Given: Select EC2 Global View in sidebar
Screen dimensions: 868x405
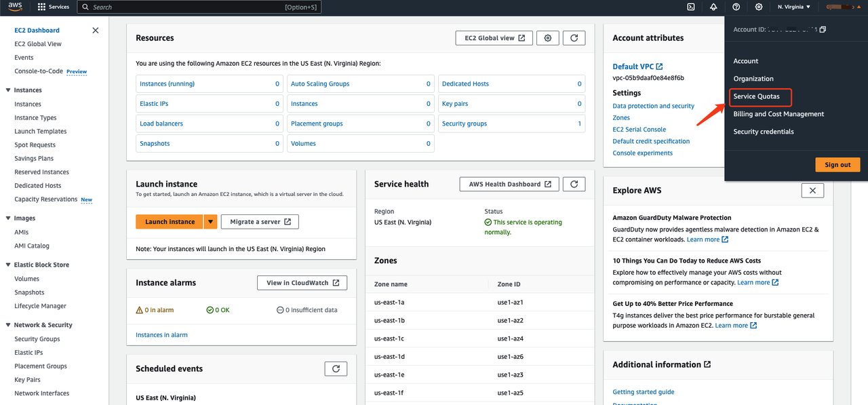Looking at the screenshot, I should tap(38, 44).
